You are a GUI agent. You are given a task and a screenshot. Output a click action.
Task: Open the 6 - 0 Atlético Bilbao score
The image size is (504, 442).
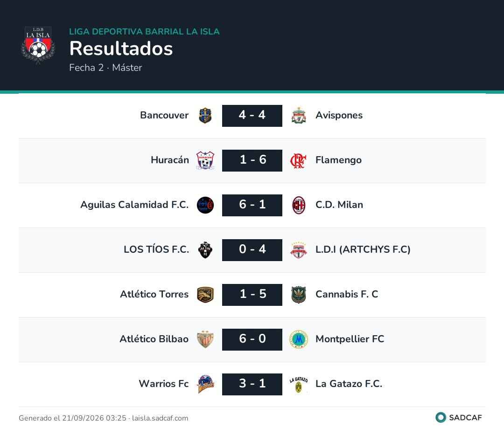[252, 339]
